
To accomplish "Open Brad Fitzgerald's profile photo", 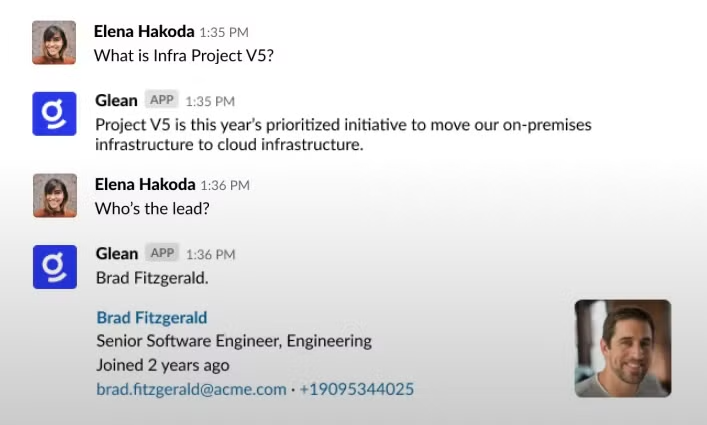I will click(622, 348).
